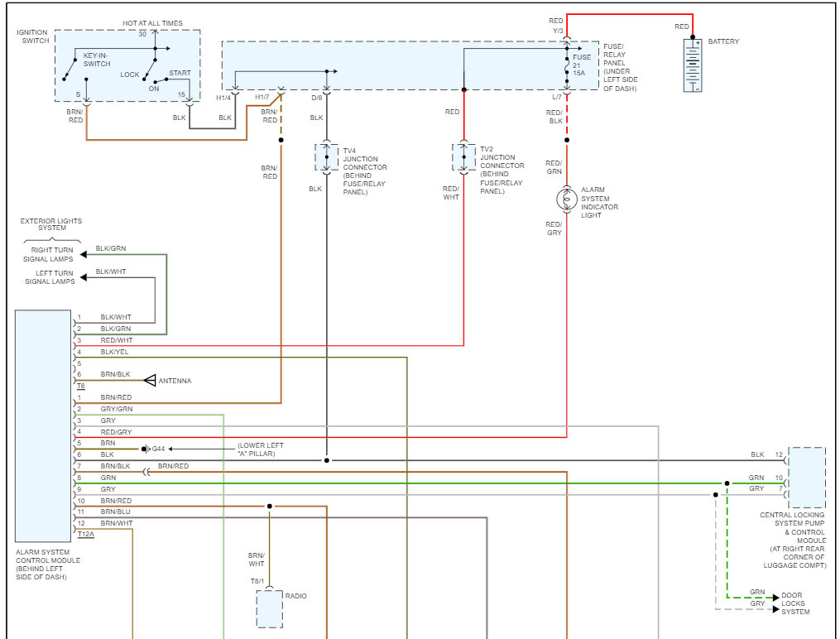Click the left turn signal lamps arrowhead
The width and height of the screenshot is (840, 639).
(84, 277)
